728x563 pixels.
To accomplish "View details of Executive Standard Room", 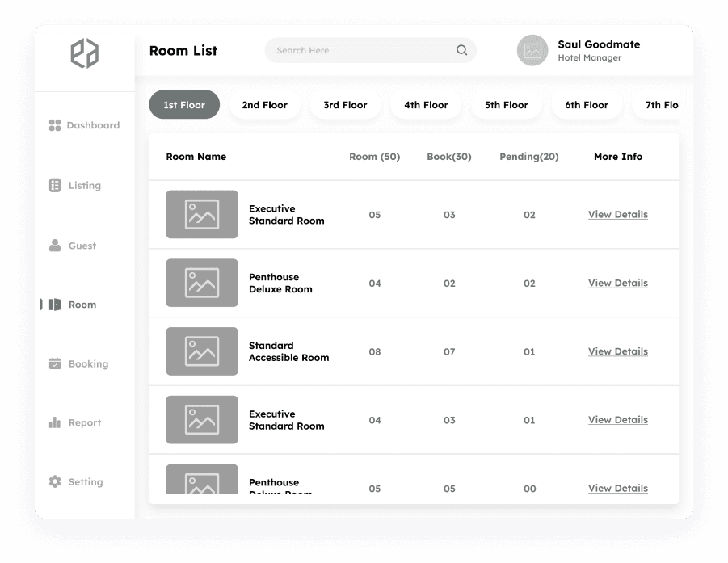I will click(617, 215).
